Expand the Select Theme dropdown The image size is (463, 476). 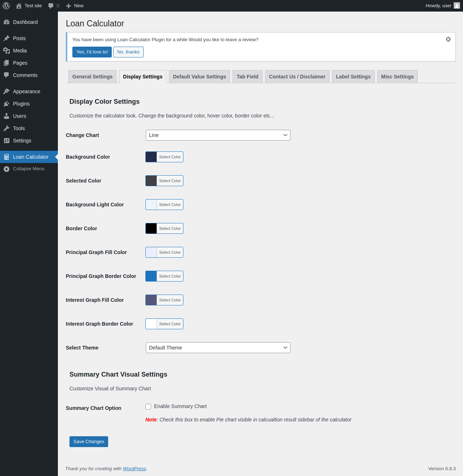pos(218,348)
